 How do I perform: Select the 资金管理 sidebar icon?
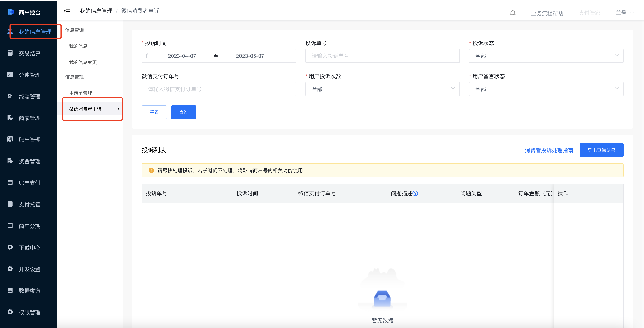10,161
